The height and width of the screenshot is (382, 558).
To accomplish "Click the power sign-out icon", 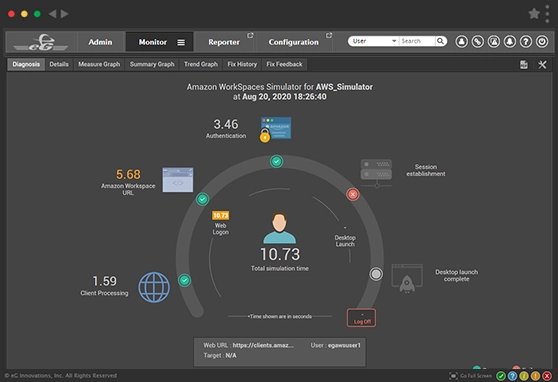I will (x=542, y=42).
